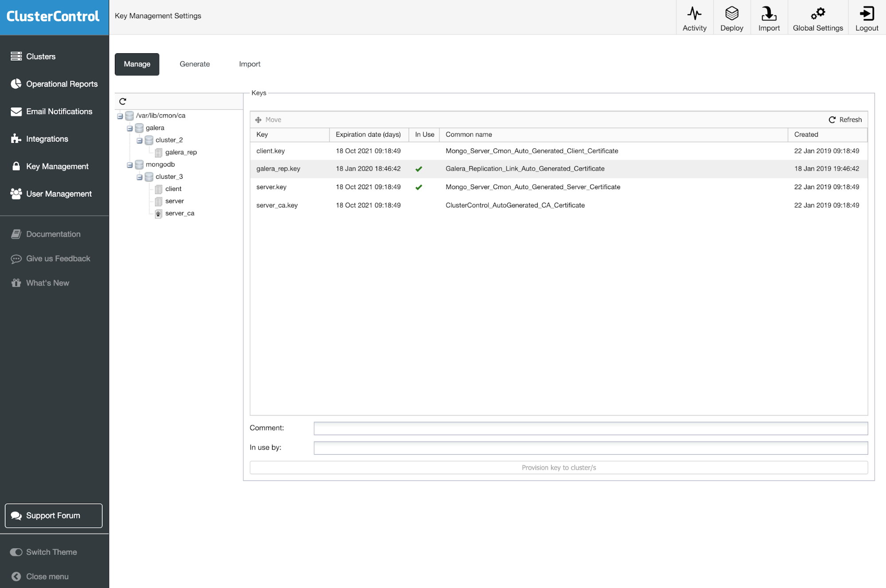The height and width of the screenshot is (588, 886).
Task: Click the Key column header
Action: (x=290, y=135)
